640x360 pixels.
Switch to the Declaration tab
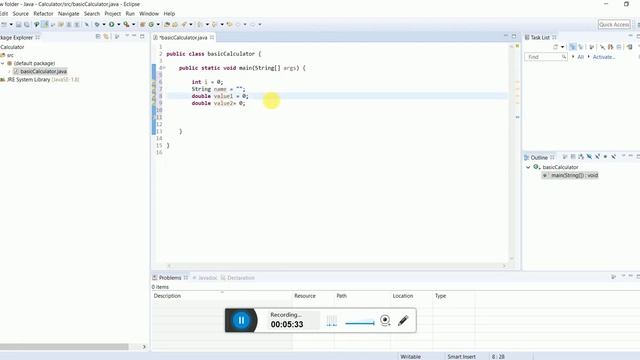(238, 278)
